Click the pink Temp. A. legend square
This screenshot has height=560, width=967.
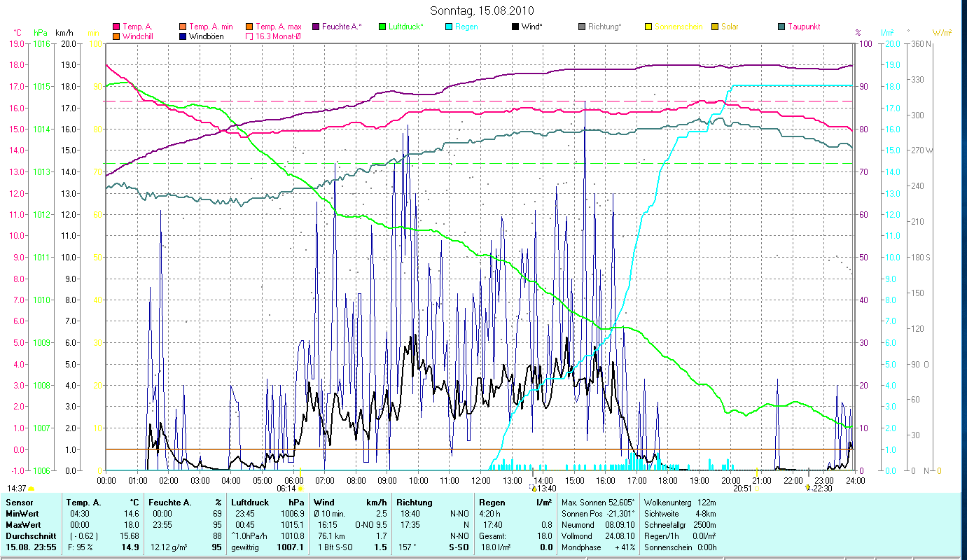(116, 27)
